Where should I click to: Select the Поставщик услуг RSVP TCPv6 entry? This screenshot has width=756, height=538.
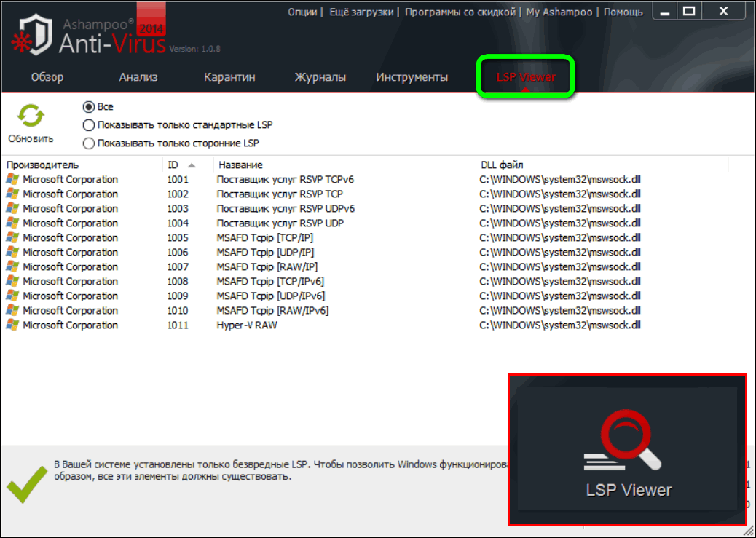click(x=286, y=180)
